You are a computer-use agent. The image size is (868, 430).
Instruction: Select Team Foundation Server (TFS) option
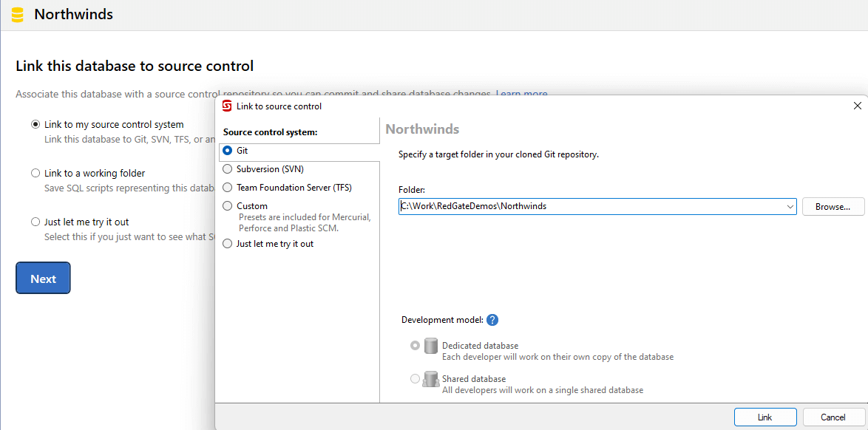(228, 188)
